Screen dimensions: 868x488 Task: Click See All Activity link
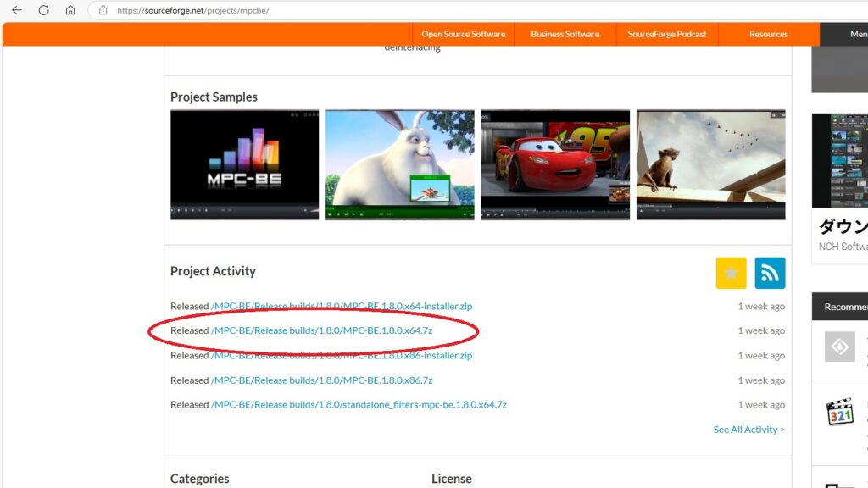coord(749,430)
